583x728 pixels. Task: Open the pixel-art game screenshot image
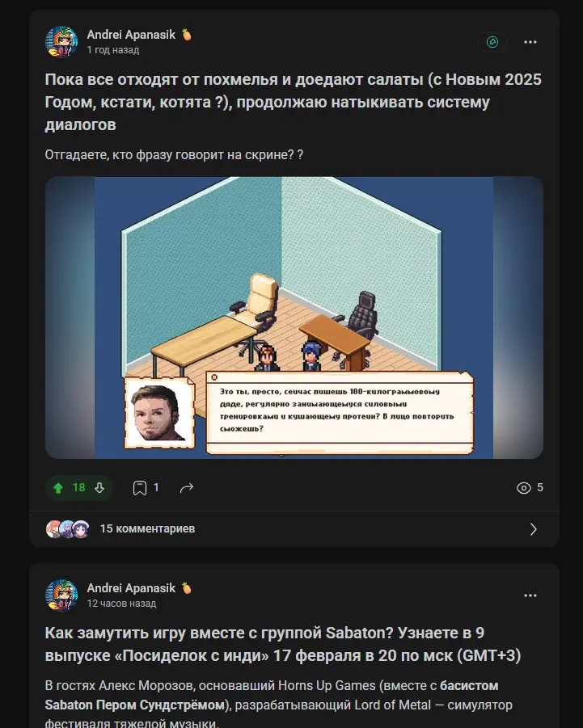tap(294, 318)
